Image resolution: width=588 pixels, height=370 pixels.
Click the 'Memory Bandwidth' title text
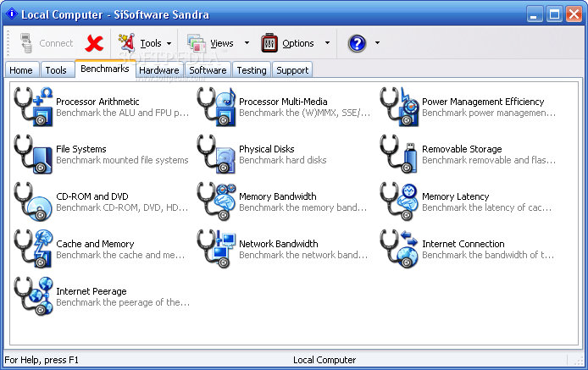(278, 196)
